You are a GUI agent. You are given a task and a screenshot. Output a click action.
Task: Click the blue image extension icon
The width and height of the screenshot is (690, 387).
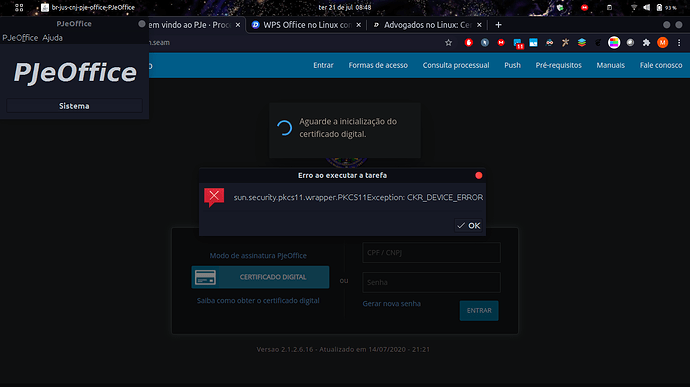[533, 43]
